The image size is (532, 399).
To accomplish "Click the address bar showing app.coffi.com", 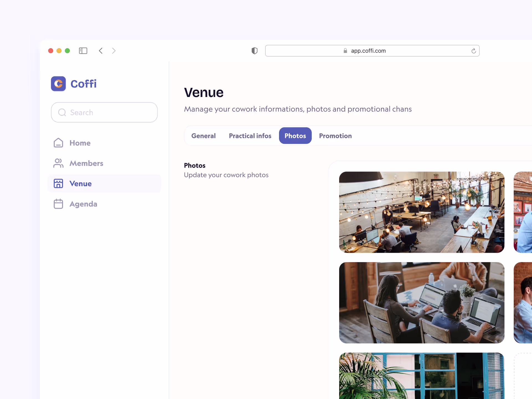I will (369, 51).
